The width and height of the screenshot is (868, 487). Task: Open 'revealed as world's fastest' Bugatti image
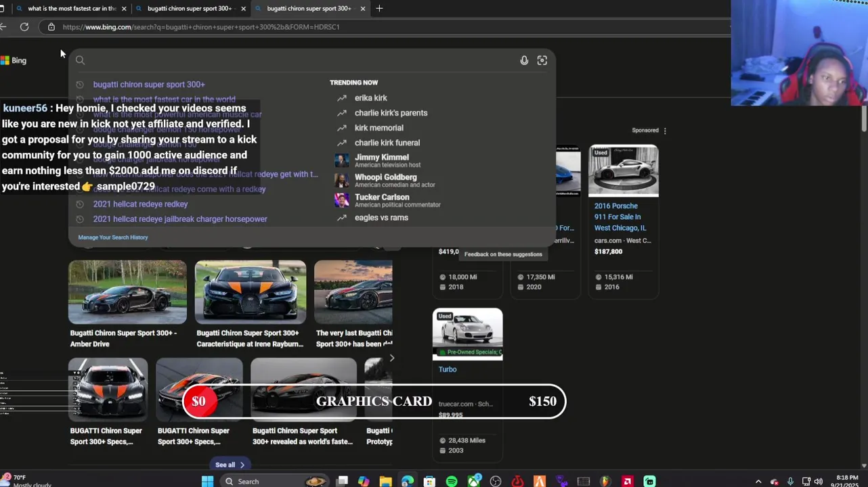(303, 390)
